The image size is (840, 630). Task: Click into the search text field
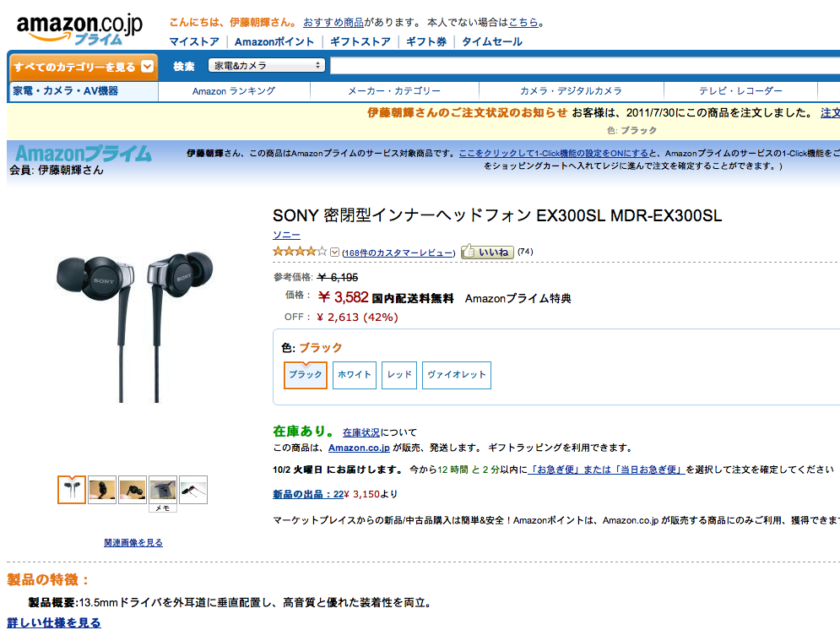point(585,65)
